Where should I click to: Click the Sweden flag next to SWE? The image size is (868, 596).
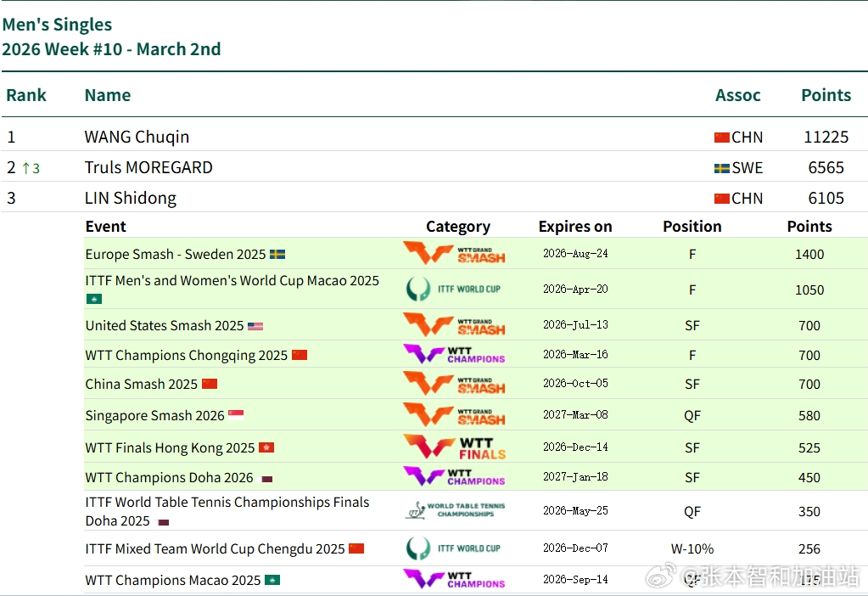(721, 168)
